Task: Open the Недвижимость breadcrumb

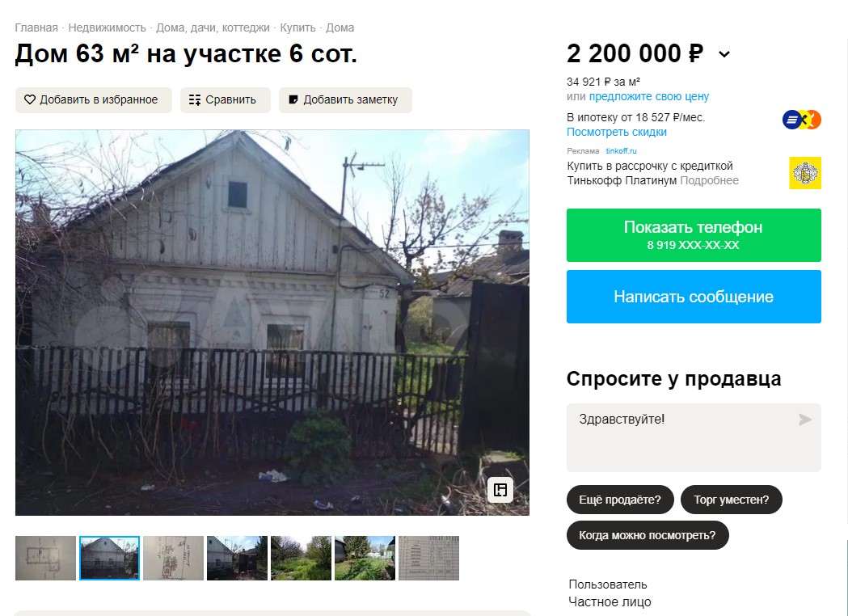Action: click(x=107, y=27)
